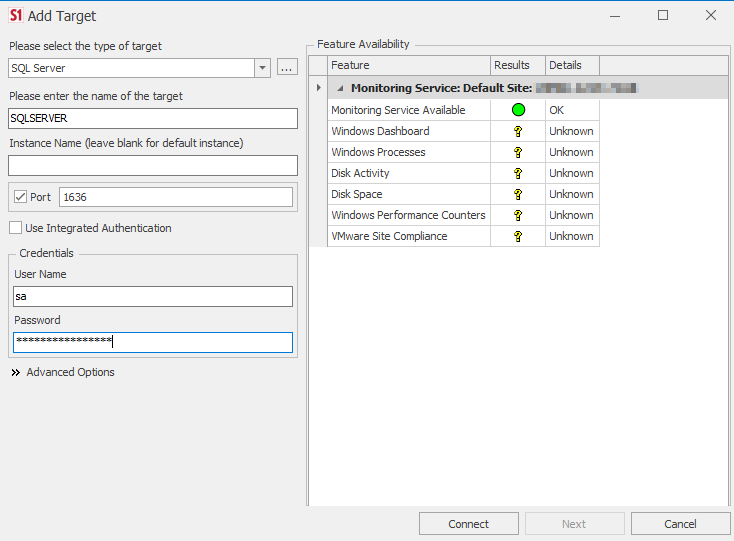Click the row indicator arrow in grid
The width and height of the screenshot is (734, 541).
(x=318, y=88)
